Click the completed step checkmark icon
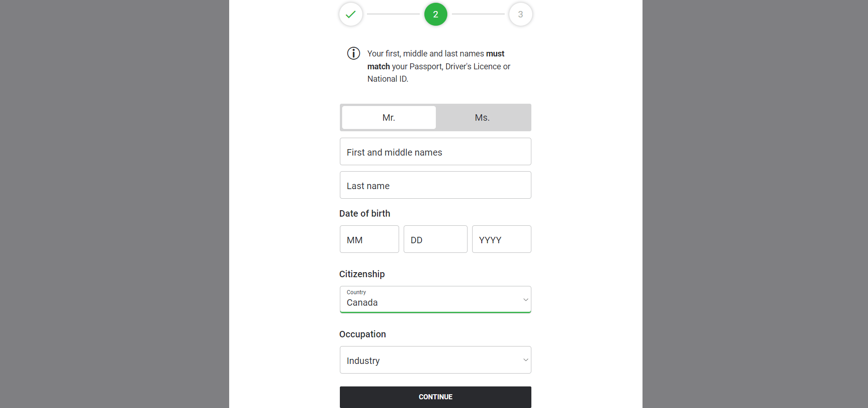This screenshot has height=408, width=868. point(350,14)
